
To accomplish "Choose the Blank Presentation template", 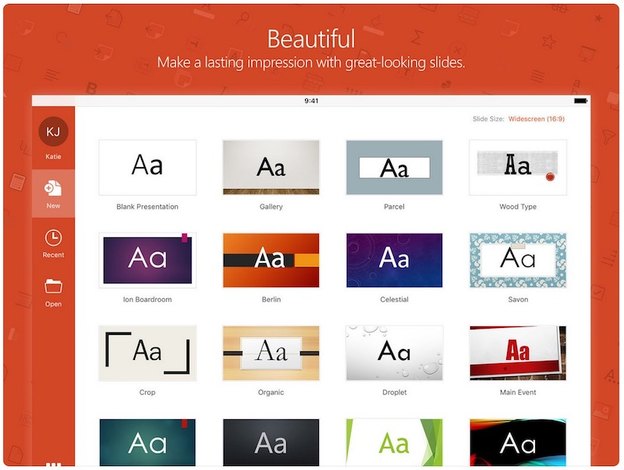I will coord(147,167).
